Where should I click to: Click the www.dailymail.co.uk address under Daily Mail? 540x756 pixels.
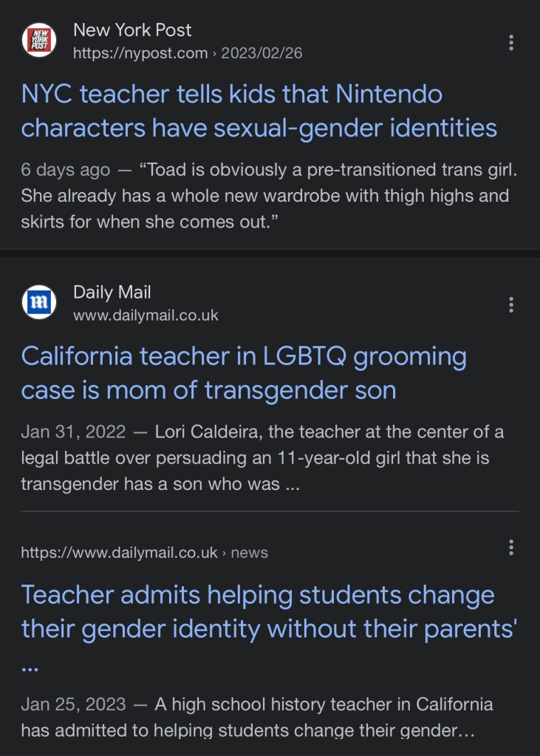[146, 316]
